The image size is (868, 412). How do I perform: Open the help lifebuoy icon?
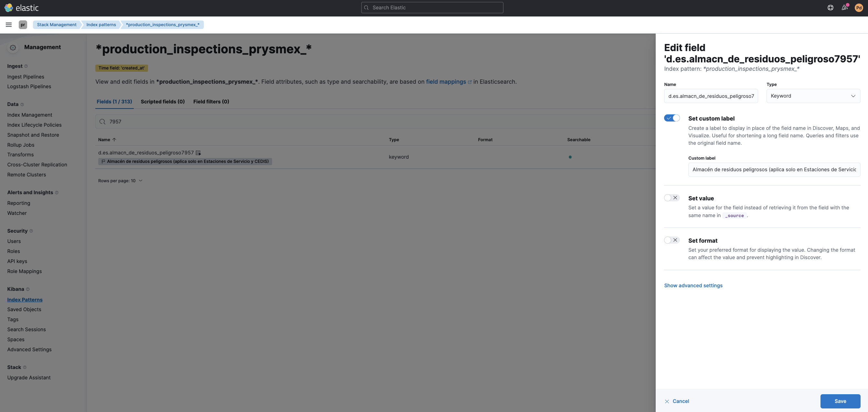(830, 7)
